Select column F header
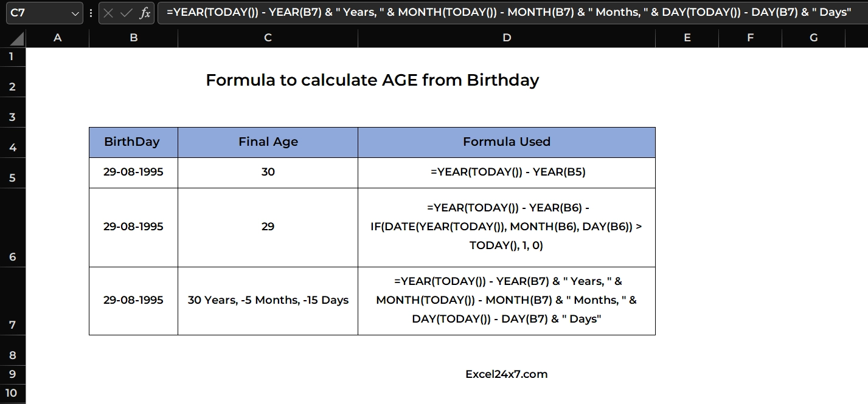The width and height of the screenshot is (868, 404). click(750, 38)
